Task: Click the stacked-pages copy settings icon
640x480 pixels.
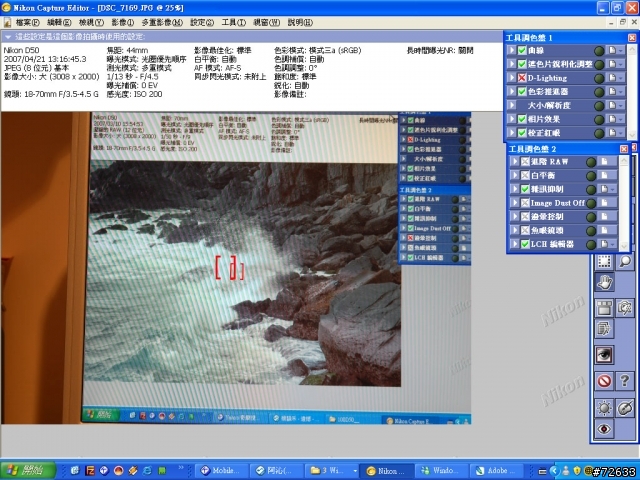Action: pos(604,329)
